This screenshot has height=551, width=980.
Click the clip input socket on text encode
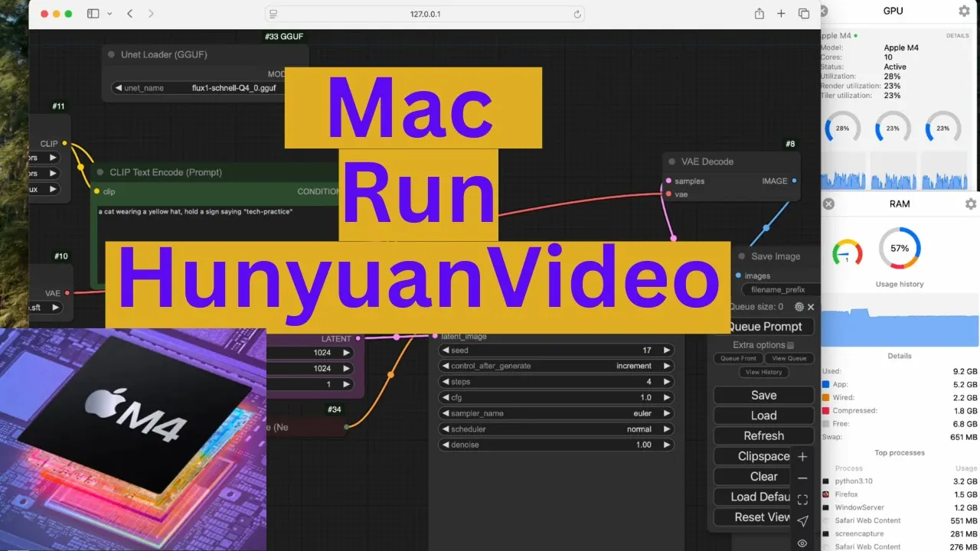click(x=96, y=191)
